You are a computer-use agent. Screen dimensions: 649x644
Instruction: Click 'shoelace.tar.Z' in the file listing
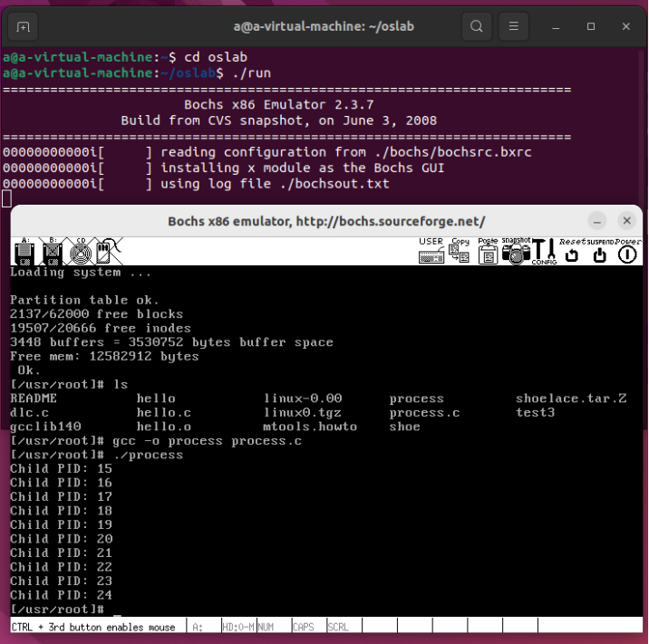point(571,399)
